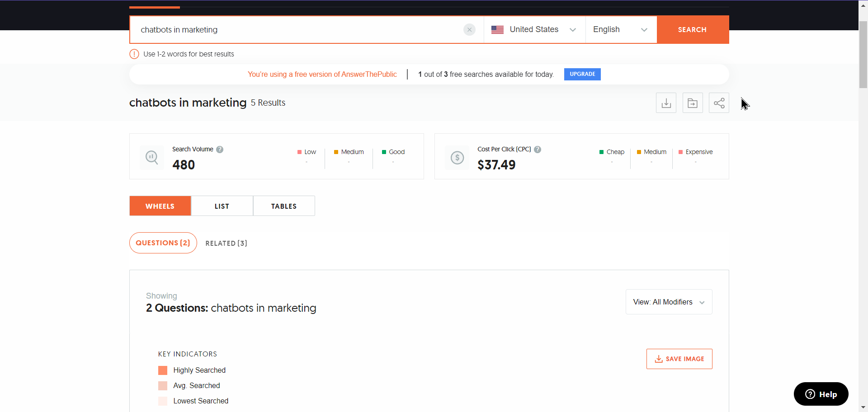Click the share results icon
Viewport: 868px width, 412px height.
[719, 103]
